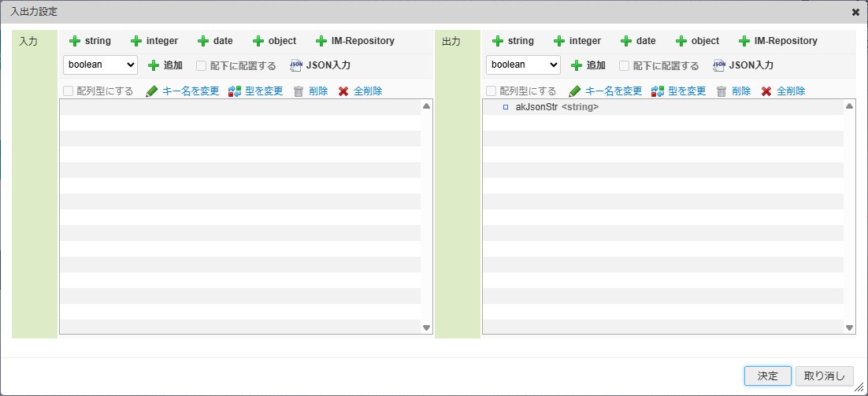Image resolution: width=868 pixels, height=396 pixels.
Task: Add IM-Repository in the 出力 panel
Action: [x=777, y=41]
